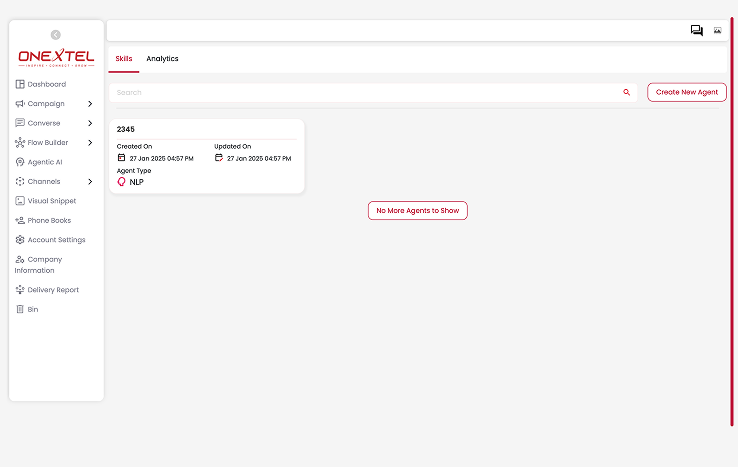738x467 pixels.
Task: Open Phone Books icon in sidebar
Action: click(20, 220)
